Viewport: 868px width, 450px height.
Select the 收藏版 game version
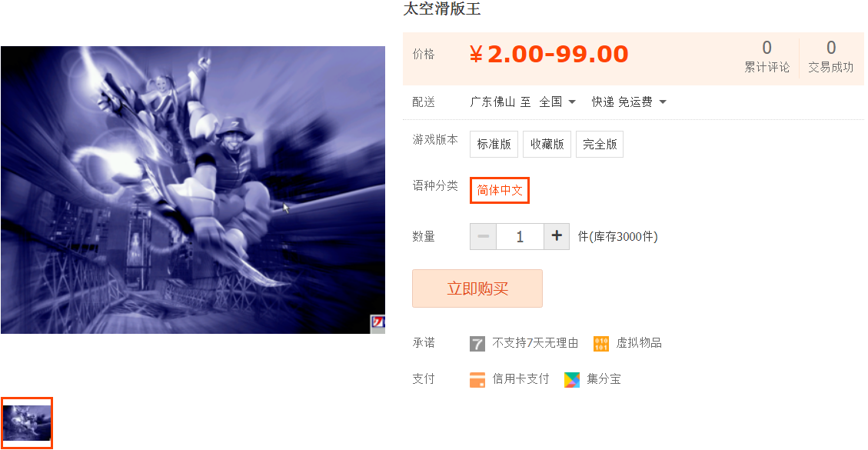coord(547,144)
